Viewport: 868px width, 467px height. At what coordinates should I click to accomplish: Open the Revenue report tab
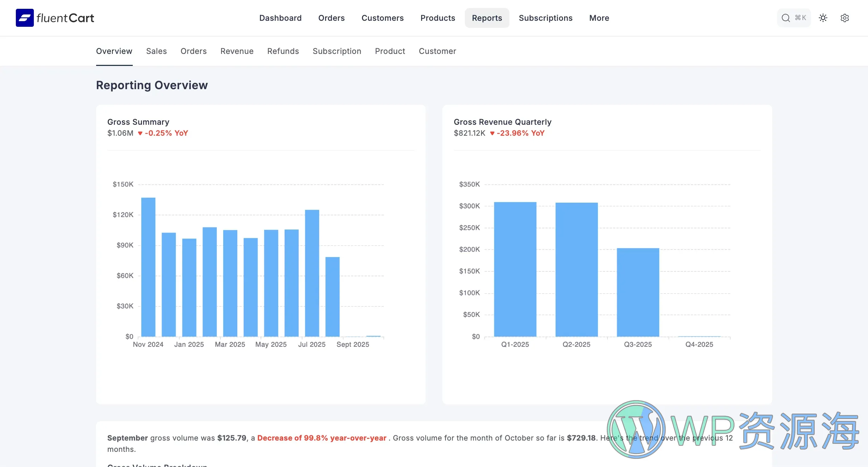tap(237, 51)
